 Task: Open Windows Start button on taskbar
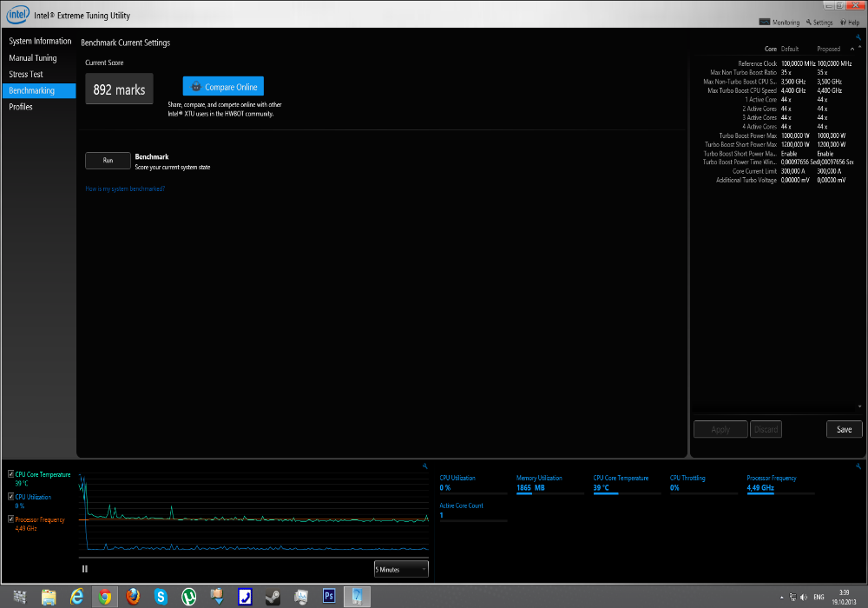pyautogui.click(x=20, y=597)
